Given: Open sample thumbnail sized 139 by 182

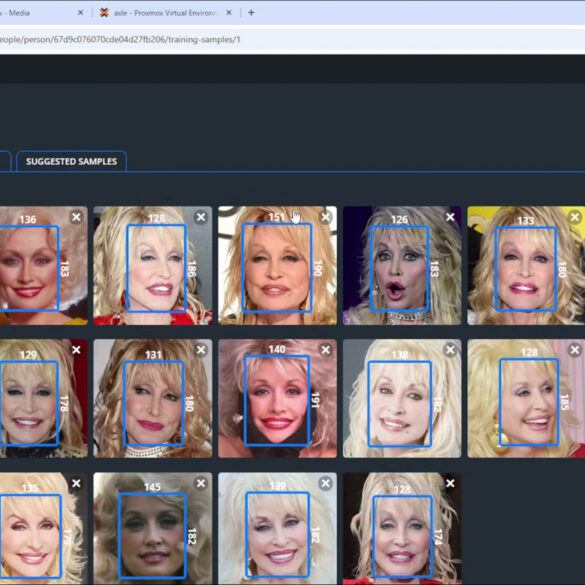Looking at the screenshot, I should (277, 529).
